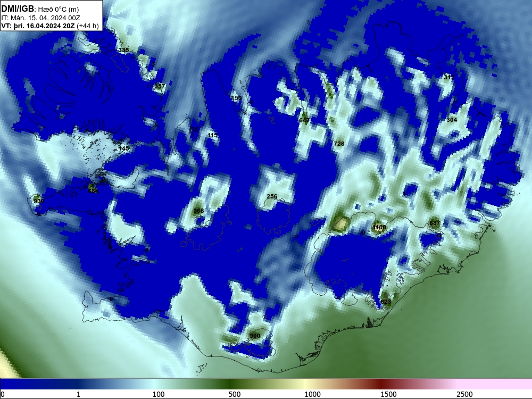The image size is (532, 399).
Task: Click the 312 value label on map
Action: coord(449,77)
